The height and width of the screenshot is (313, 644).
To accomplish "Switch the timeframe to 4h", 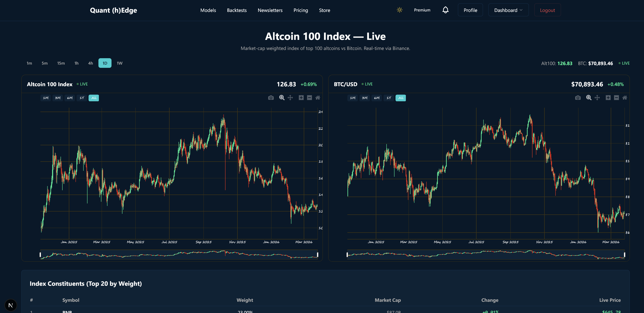I will pos(90,63).
